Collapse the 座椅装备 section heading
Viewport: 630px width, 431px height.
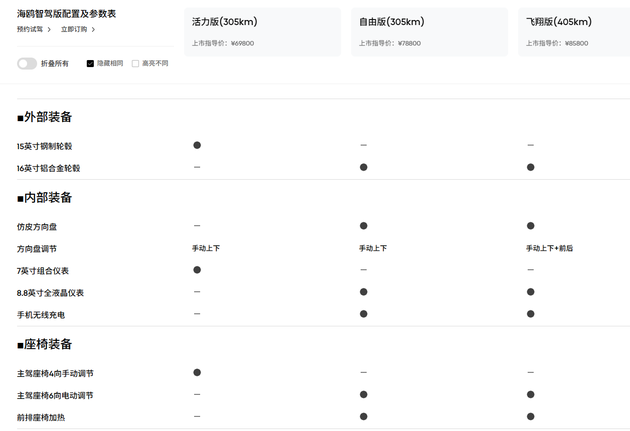coord(45,344)
